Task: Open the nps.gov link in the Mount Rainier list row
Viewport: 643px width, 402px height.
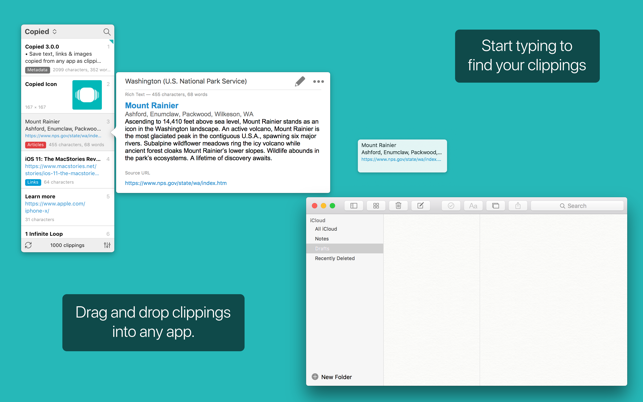Action: click(63, 136)
